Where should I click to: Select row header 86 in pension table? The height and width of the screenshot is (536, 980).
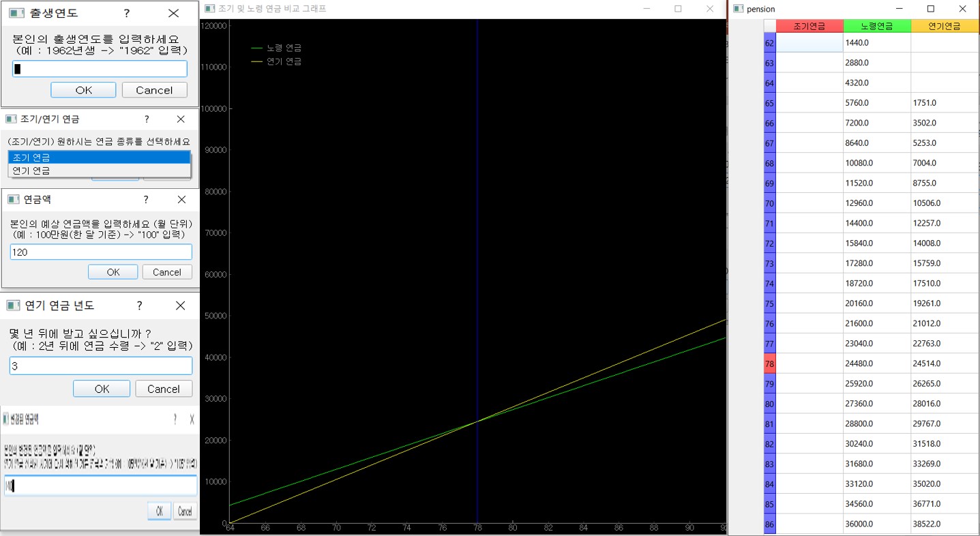(x=770, y=524)
